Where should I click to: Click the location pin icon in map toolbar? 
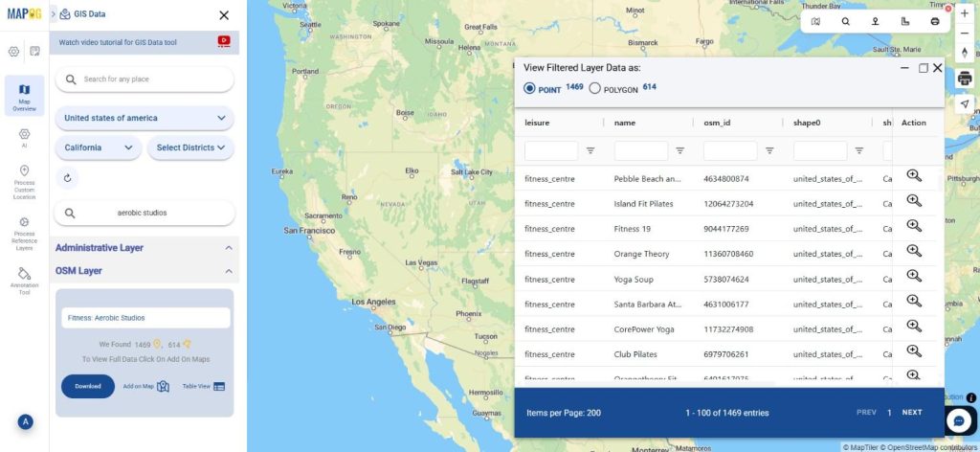[x=875, y=21]
